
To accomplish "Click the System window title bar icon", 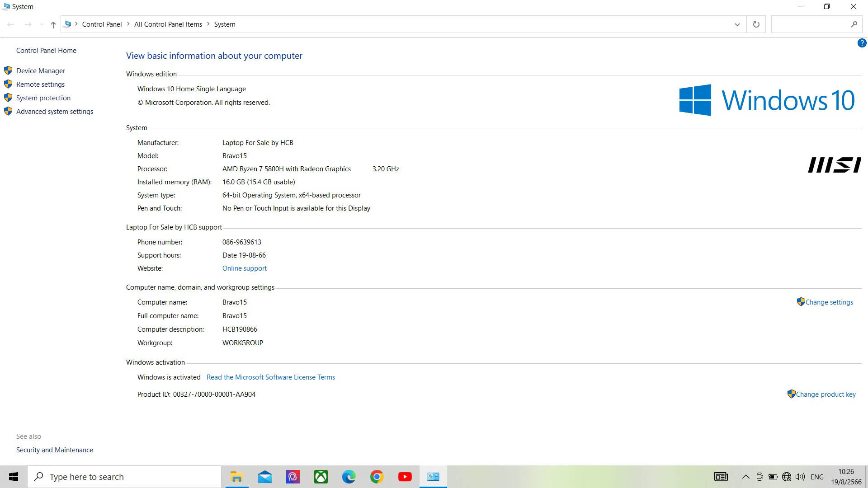I will click(x=6, y=6).
